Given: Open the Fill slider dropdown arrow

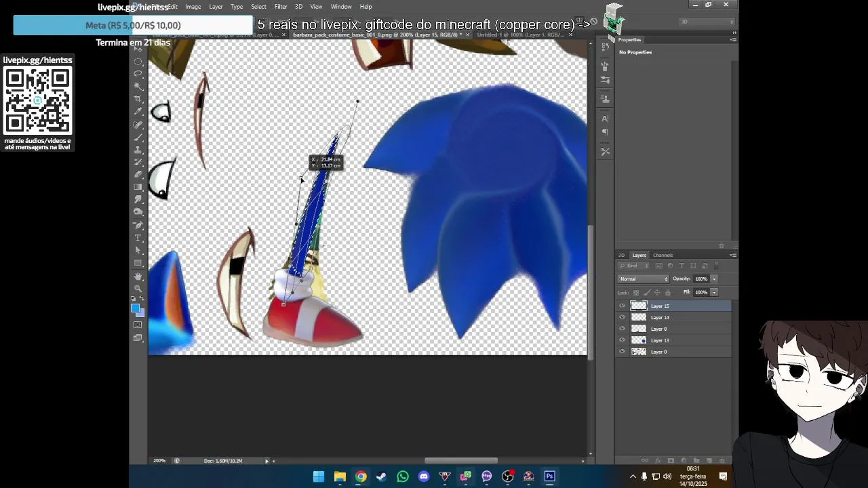Looking at the screenshot, I should pyautogui.click(x=714, y=292).
